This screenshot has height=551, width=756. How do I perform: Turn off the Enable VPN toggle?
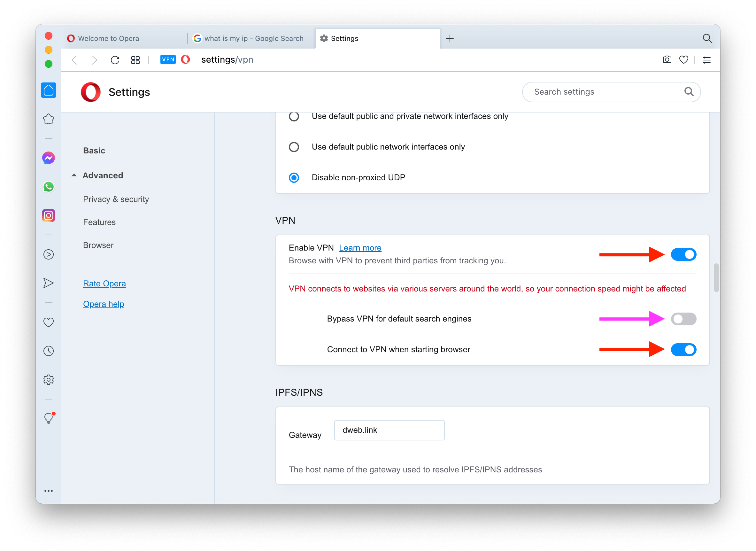683,254
